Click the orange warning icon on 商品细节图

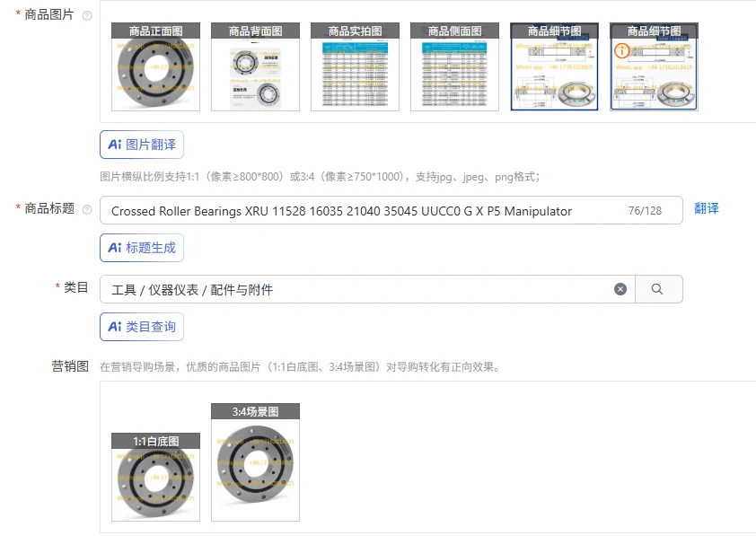[x=622, y=49]
